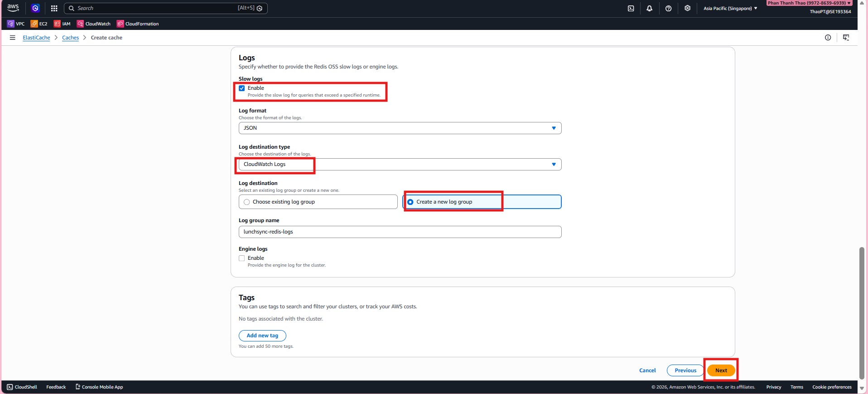Open the Phan Thanh Thao account menu
Screen dimensions: 868x394
coord(809,3)
